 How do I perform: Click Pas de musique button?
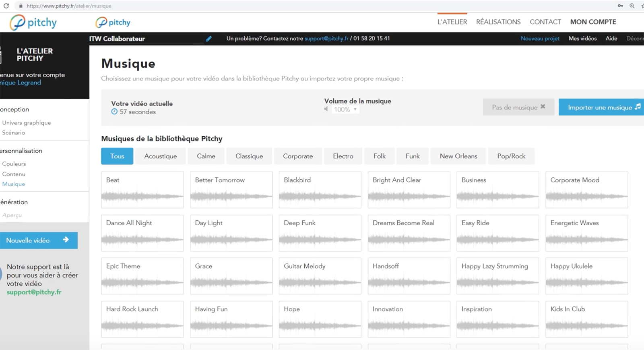coord(518,107)
